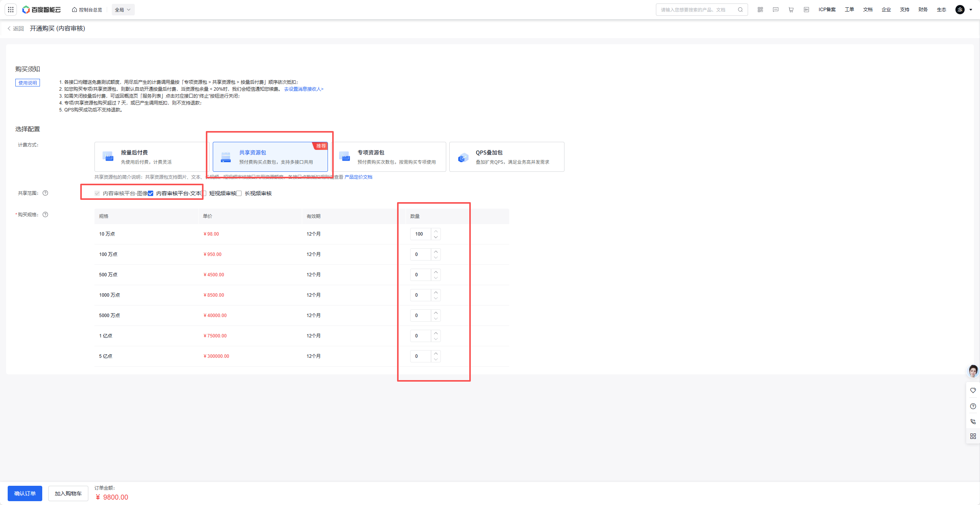Open the messages chat icon
This screenshot has height=505, width=980.
tap(775, 10)
